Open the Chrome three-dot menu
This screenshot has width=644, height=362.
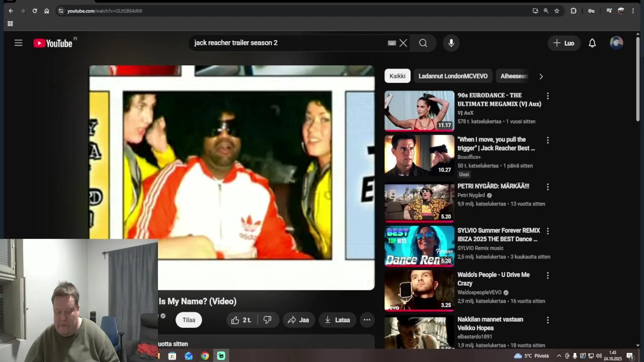[x=633, y=11]
